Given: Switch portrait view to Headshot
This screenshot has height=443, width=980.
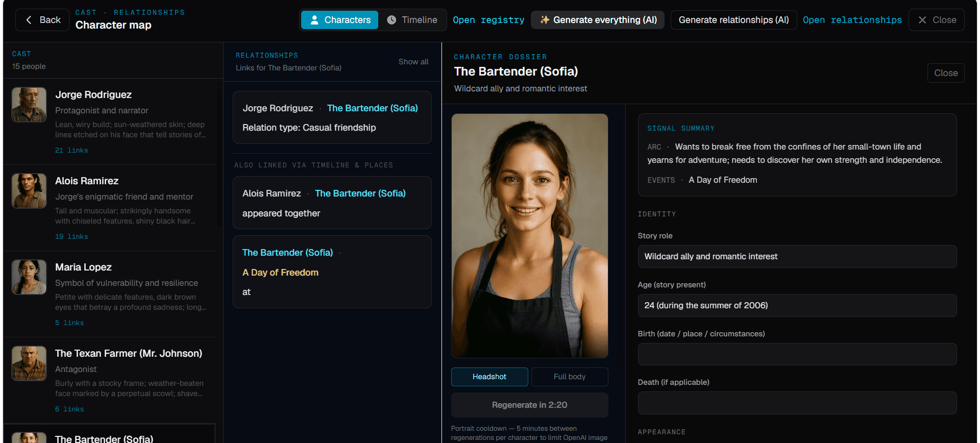Looking at the screenshot, I should pyautogui.click(x=489, y=377).
